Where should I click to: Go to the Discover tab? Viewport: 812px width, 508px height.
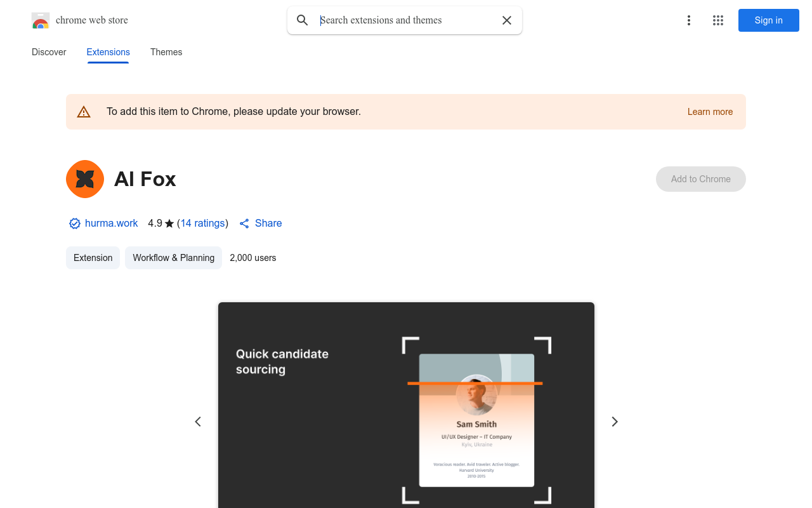(x=49, y=52)
